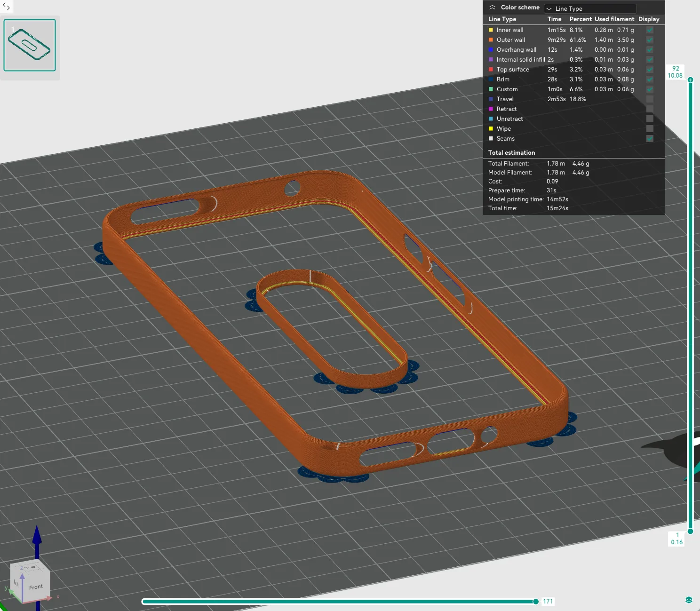Click the yellow Inner wall color icon

[491, 30]
